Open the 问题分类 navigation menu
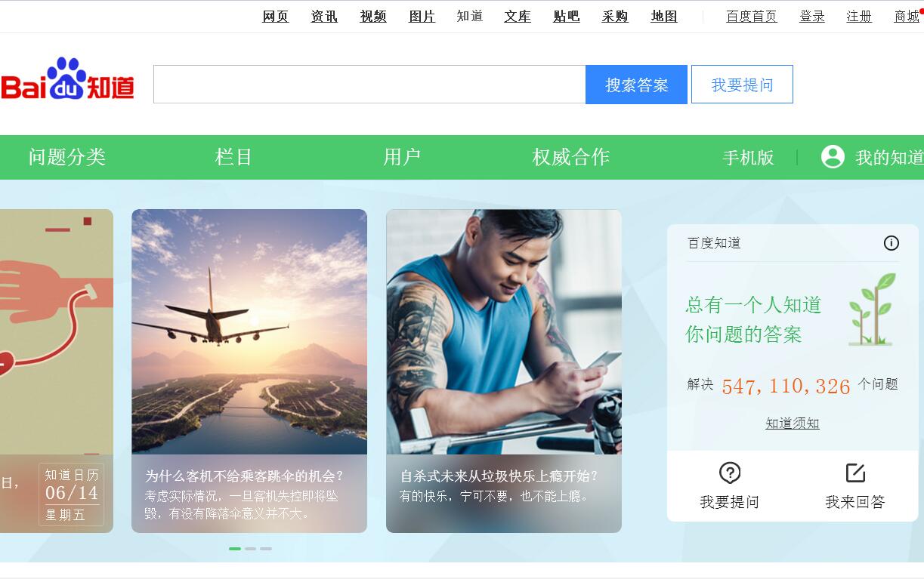The height and width of the screenshot is (579, 924). [67, 157]
